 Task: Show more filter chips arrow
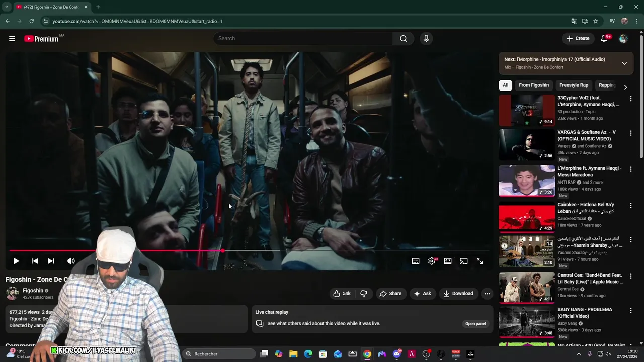[x=625, y=87]
